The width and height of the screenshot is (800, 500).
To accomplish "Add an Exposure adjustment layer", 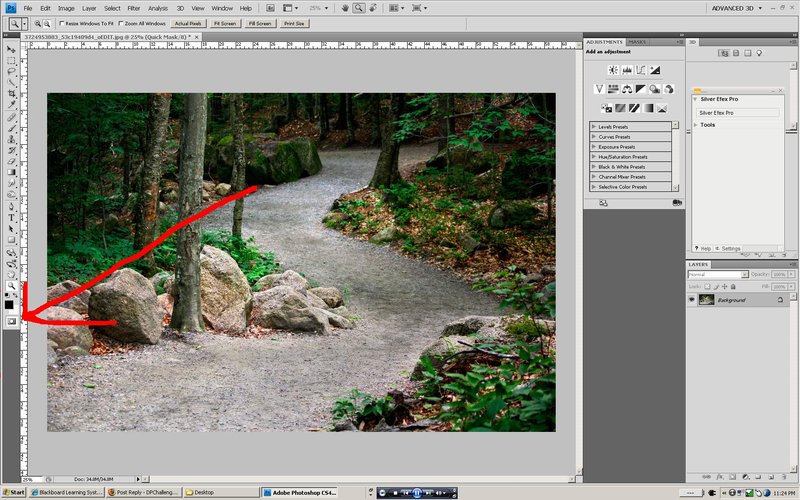I will coord(655,70).
